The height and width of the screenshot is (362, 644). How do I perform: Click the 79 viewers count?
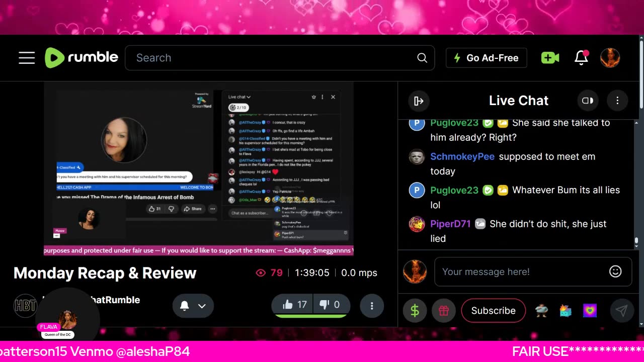pos(270,273)
